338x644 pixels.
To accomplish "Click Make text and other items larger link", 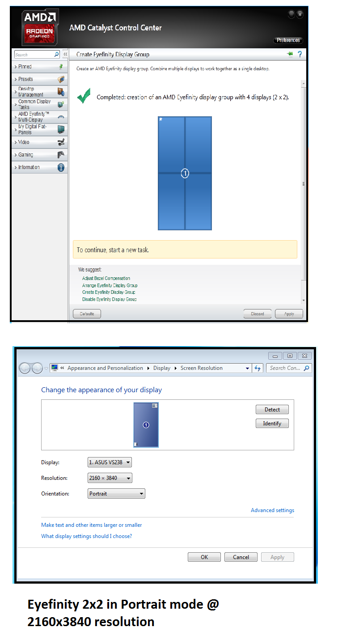I will coord(92,525).
